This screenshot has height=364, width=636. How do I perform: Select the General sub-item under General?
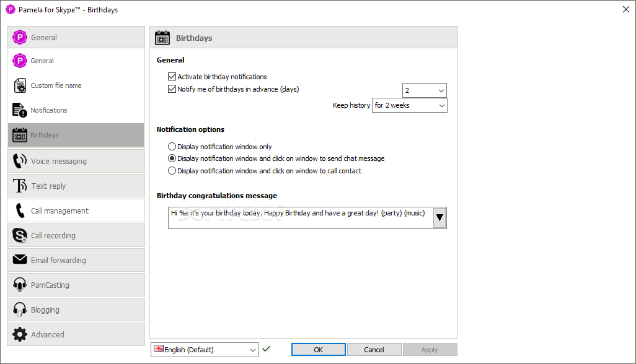point(76,61)
